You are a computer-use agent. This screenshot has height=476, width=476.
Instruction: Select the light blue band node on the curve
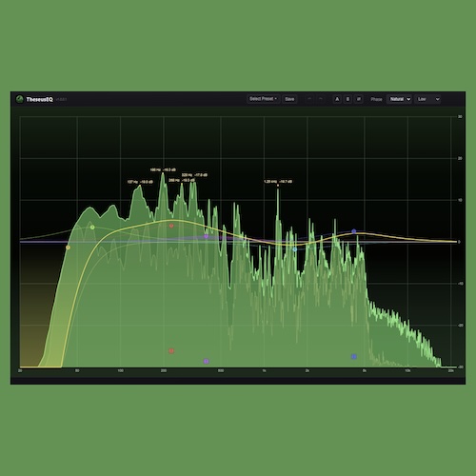pyautogui.click(x=295, y=249)
